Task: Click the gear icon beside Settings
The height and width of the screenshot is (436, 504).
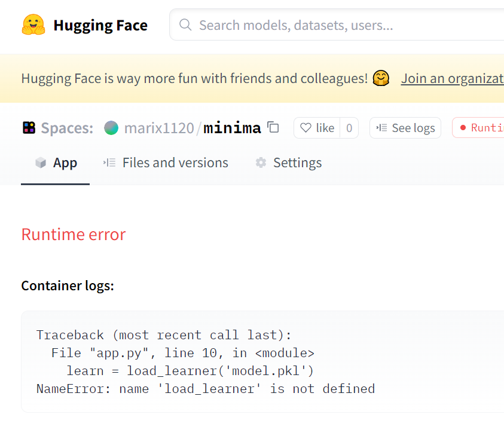Action: point(261,163)
